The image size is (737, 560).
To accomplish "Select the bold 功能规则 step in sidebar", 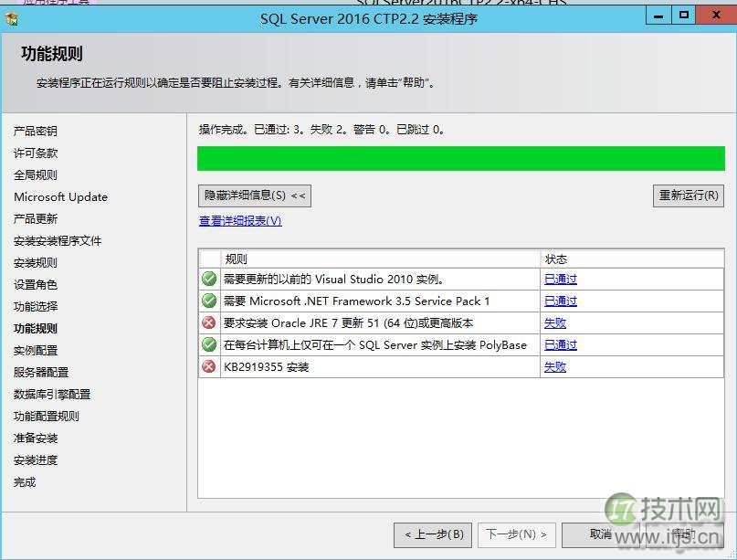I will pos(36,329).
